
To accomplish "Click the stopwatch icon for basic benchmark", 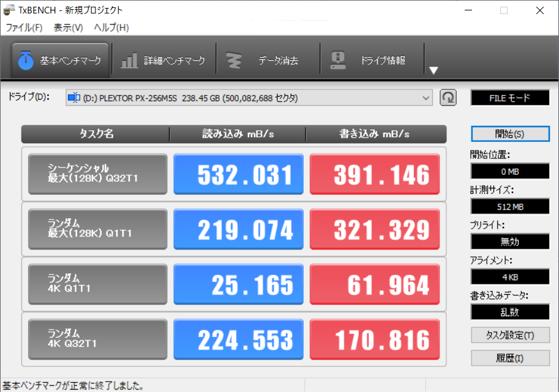I will (26, 61).
